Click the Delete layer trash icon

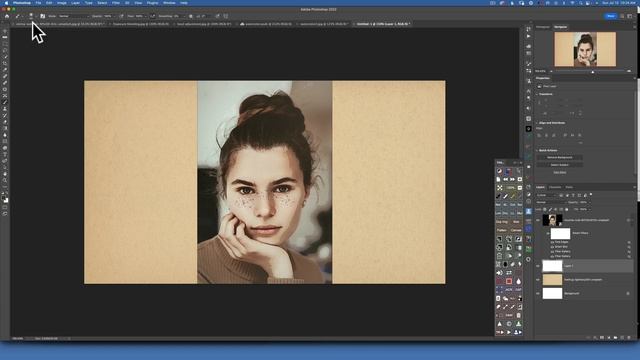pos(629,338)
